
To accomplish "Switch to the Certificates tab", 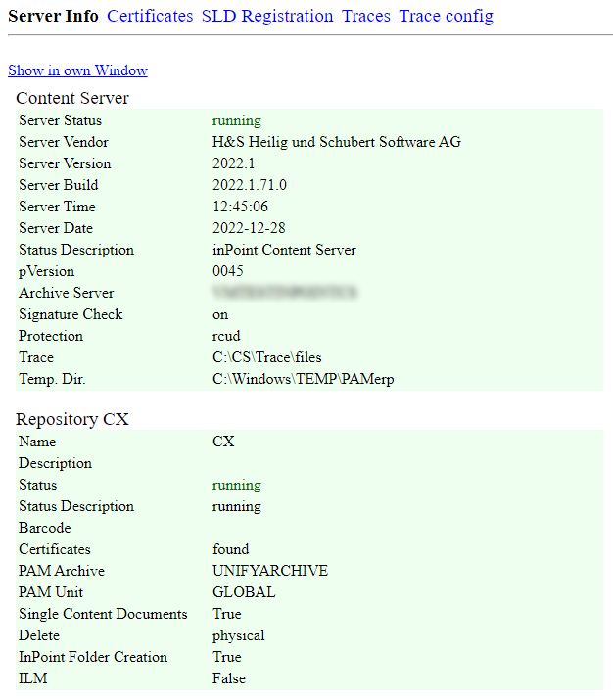I will pos(150,16).
